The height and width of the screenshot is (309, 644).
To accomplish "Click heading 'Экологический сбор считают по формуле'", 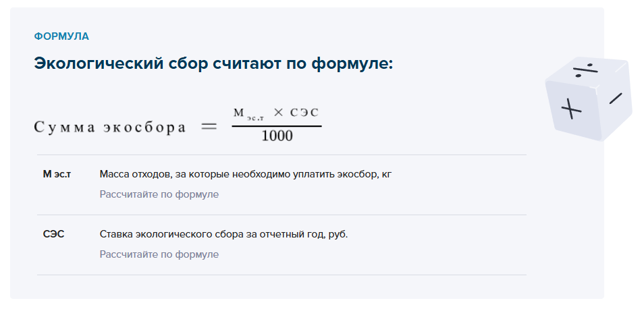I will (213, 64).
